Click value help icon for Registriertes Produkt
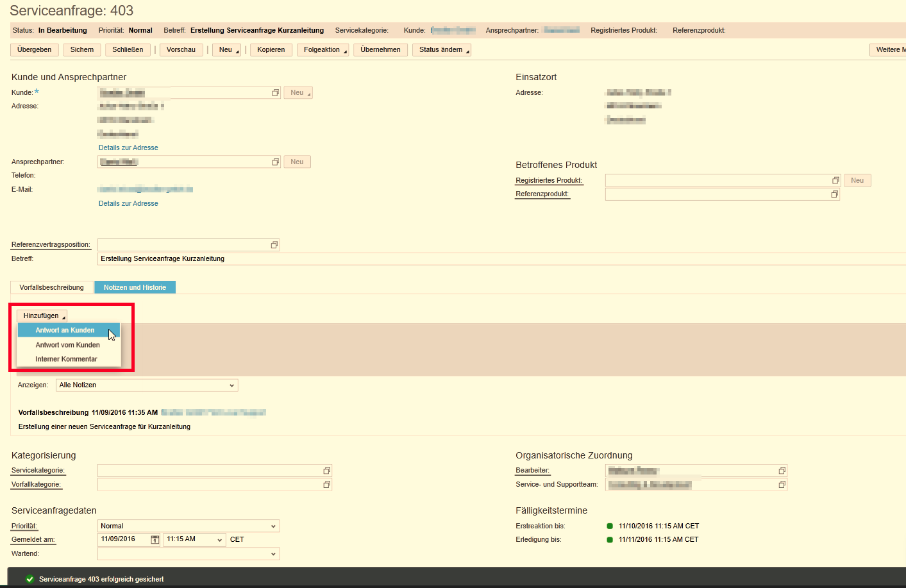 pyautogui.click(x=835, y=181)
